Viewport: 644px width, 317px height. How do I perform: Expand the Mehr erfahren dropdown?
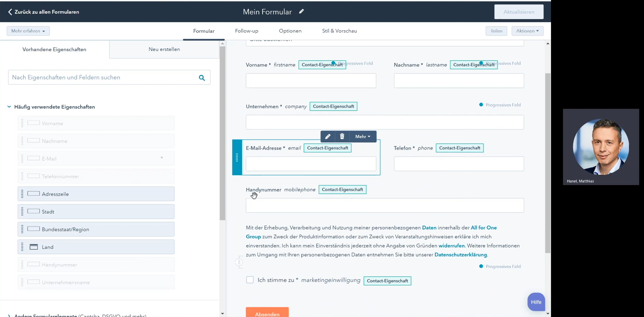(28, 31)
